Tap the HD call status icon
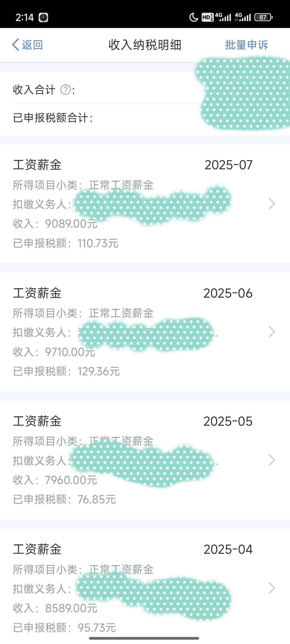The height and width of the screenshot is (644, 290). click(207, 17)
